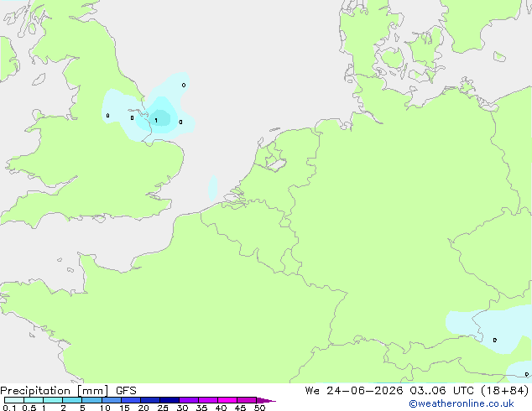Click the small precipitation patch off the Dutch coast
This screenshot has width=532, height=411.
point(213,188)
